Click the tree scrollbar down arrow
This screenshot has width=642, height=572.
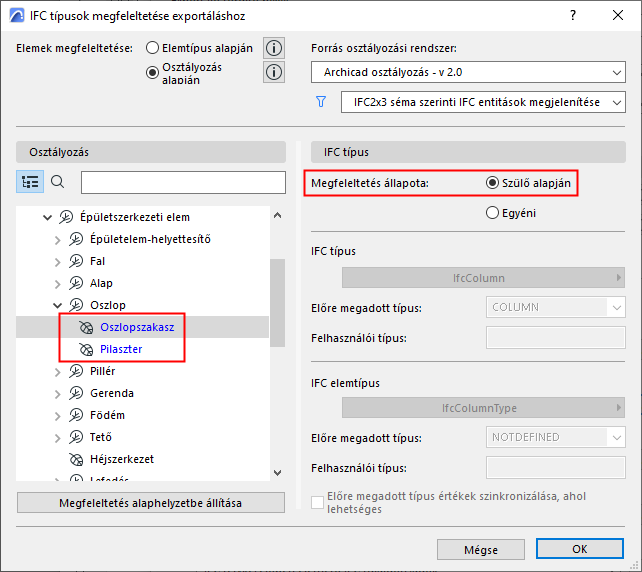pyautogui.click(x=278, y=473)
